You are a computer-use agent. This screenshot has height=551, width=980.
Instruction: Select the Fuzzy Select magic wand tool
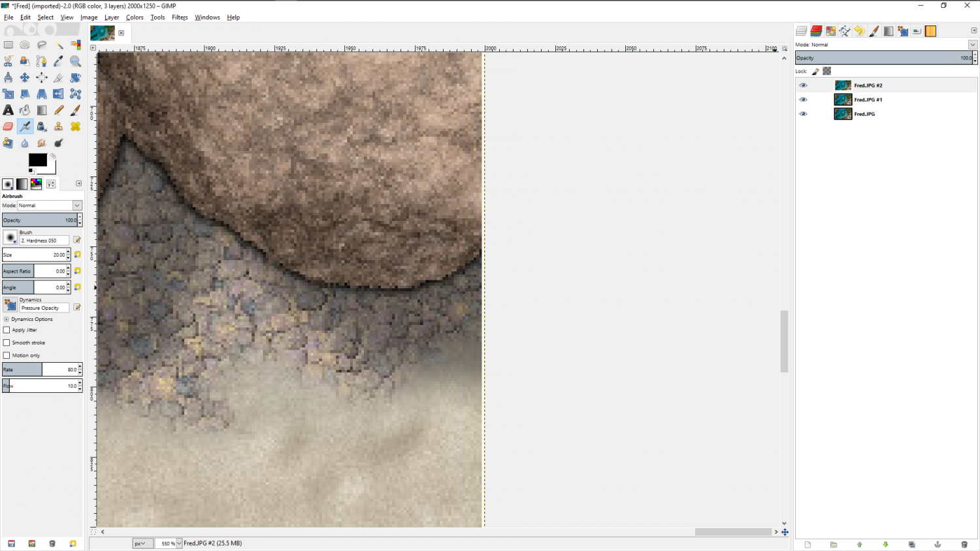[59, 45]
